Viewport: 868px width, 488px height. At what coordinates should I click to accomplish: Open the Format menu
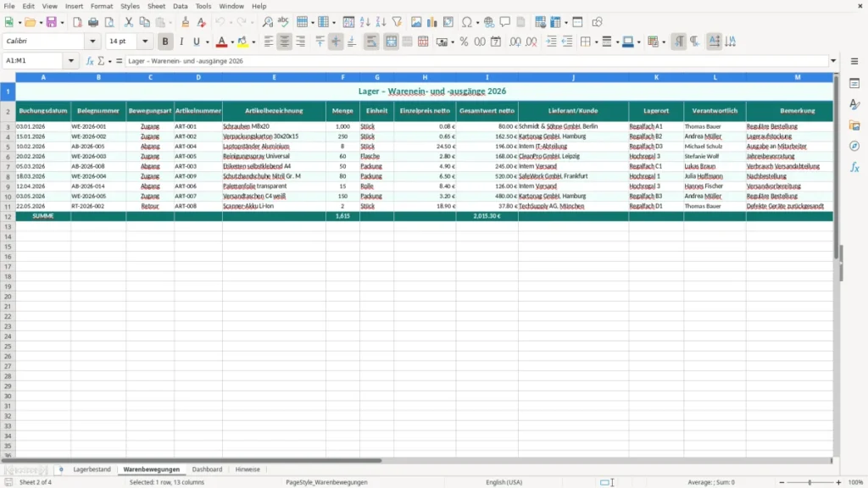[102, 6]
